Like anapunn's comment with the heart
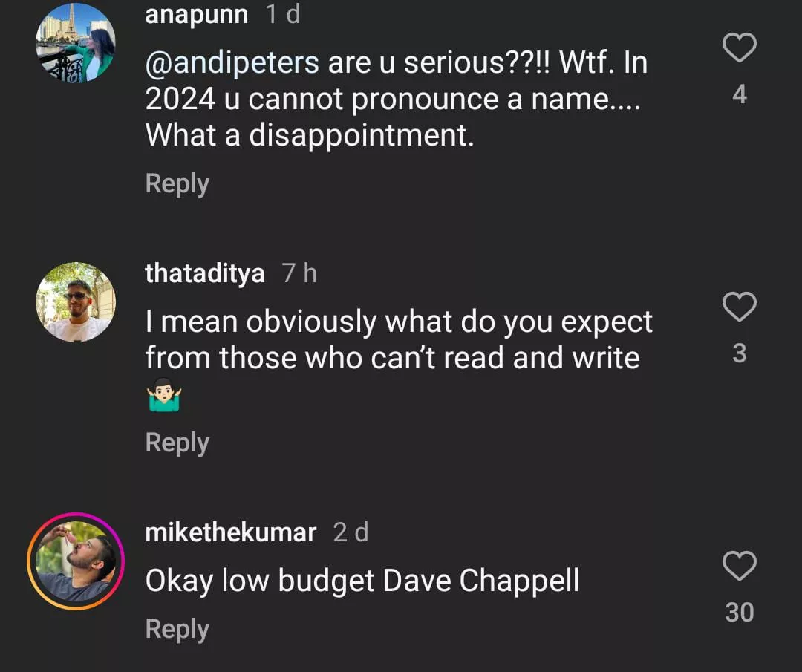802x672 pixels. [x=739, y=49]
